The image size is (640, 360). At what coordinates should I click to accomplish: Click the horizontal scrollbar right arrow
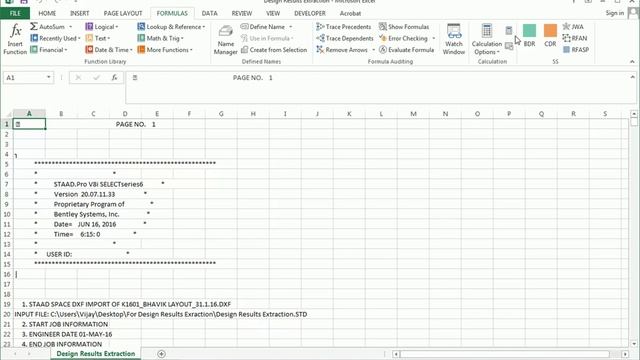point(625,354)
